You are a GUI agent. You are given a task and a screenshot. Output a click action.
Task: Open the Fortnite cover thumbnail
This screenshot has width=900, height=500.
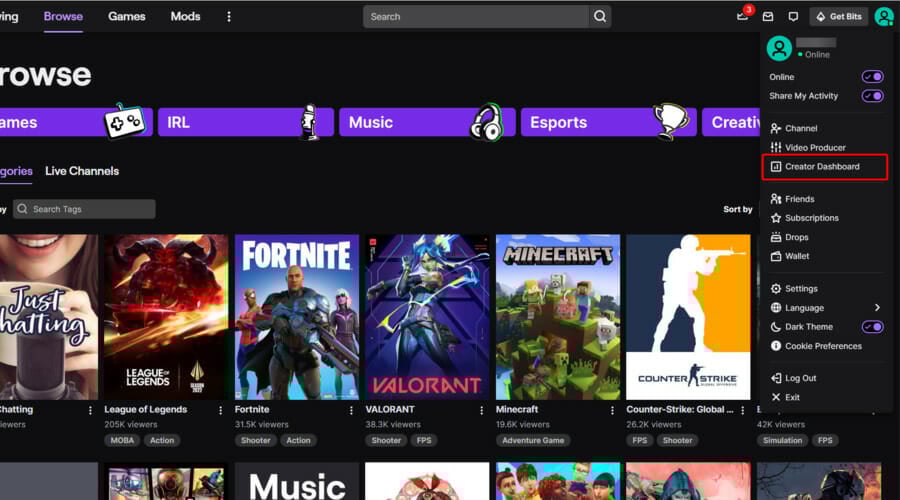coord(297,317)
